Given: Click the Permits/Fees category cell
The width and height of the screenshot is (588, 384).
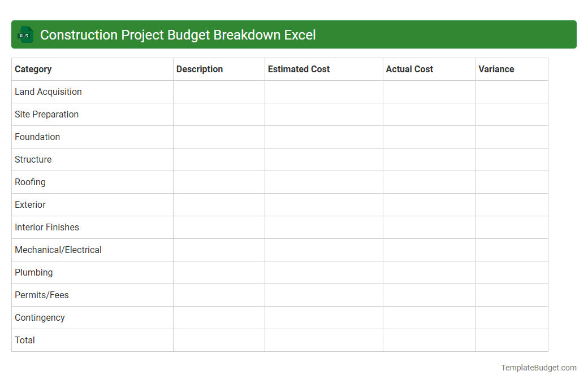Looking at the screenshot, I should (41, 295).
